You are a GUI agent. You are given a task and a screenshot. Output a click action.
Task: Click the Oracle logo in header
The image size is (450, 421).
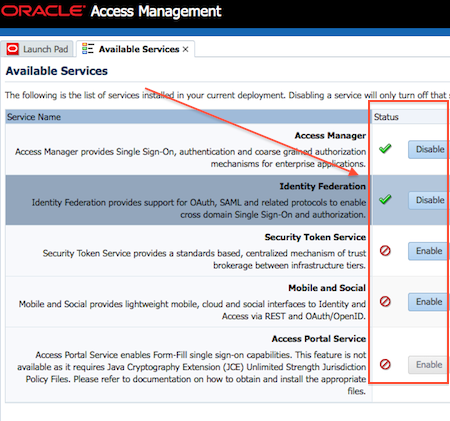(x=43, y=11)
